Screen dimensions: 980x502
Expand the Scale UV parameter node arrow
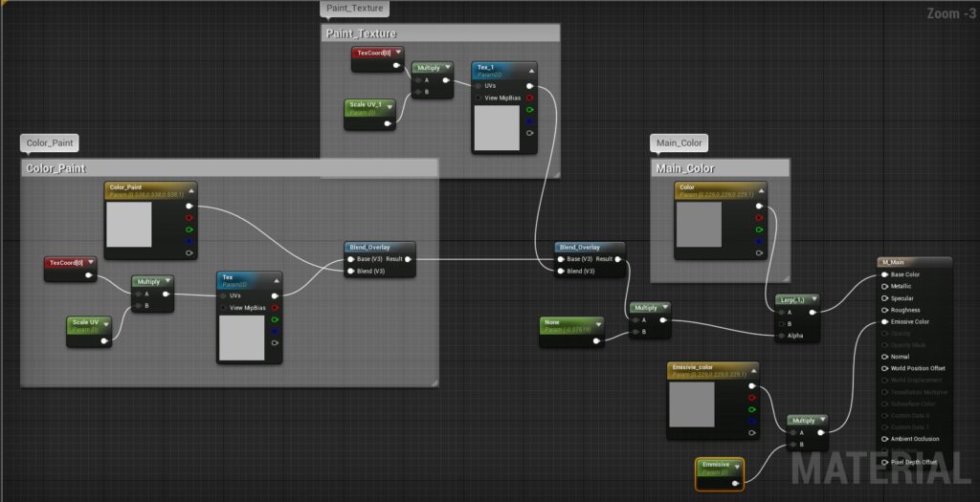coord(105,325)
